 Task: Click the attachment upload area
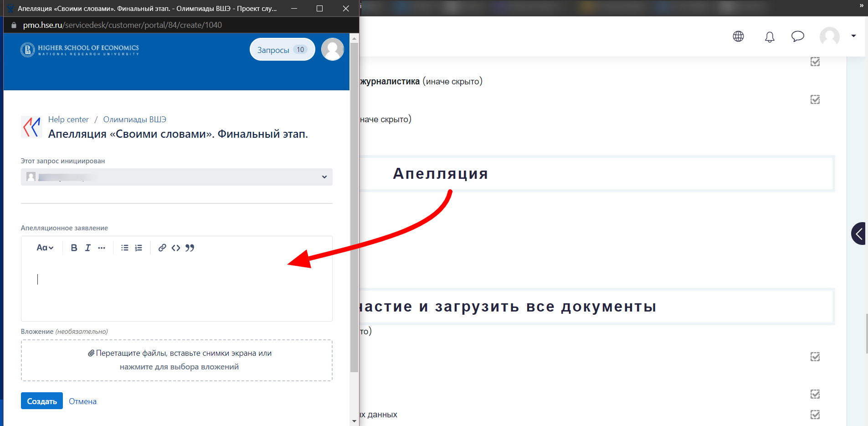[x=177, y=360]
